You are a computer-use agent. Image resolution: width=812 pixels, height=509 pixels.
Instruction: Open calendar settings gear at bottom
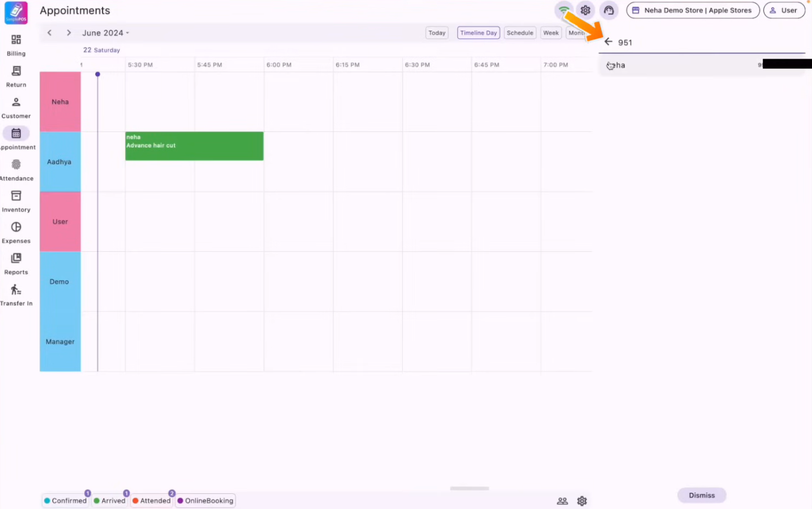point(582,501)
